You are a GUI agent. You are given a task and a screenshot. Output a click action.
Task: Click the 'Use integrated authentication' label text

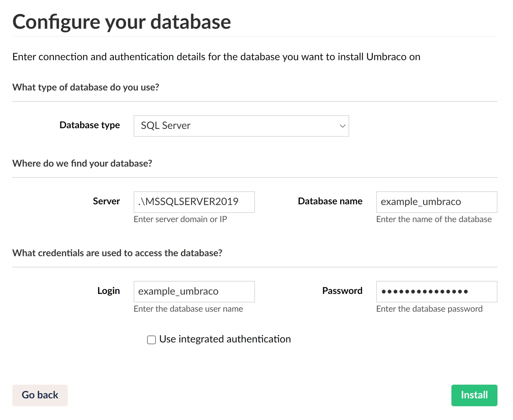pos(225,339)
